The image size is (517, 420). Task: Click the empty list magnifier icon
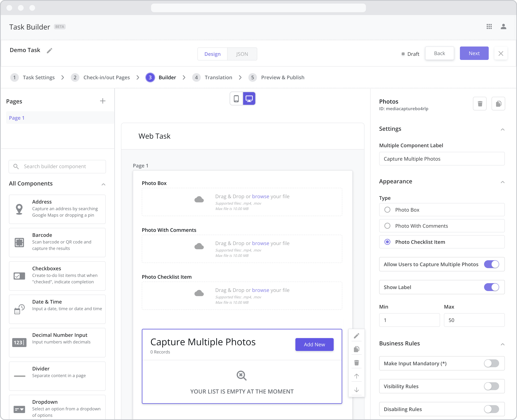(241, 376)
